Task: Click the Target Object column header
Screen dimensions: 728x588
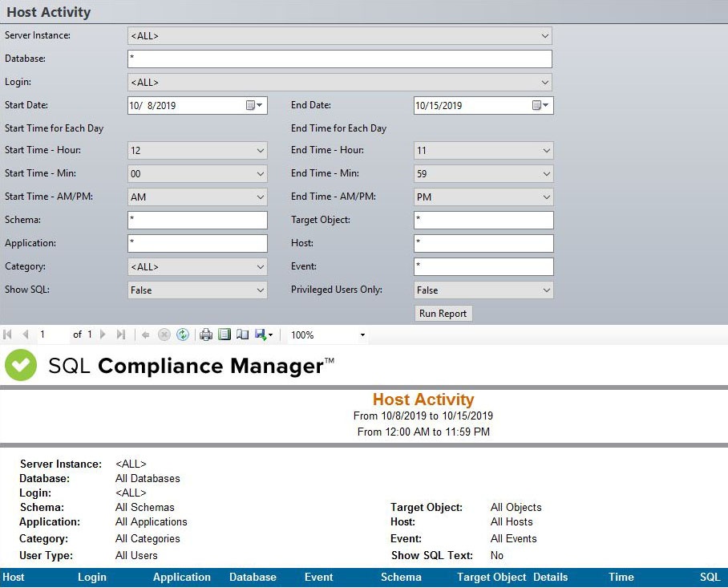Action: pos(491,577)
